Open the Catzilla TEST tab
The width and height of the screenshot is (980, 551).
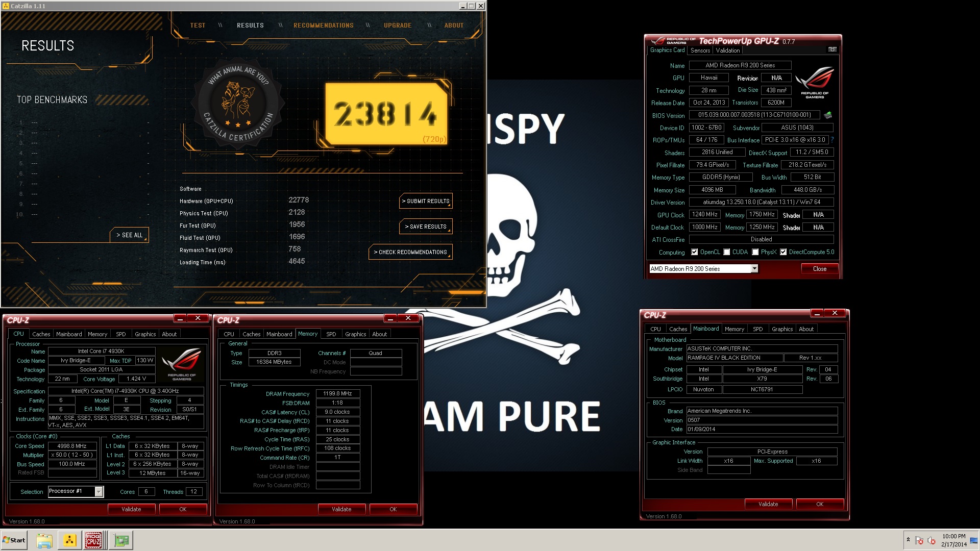pyautogui.click(x=198, y=26)
